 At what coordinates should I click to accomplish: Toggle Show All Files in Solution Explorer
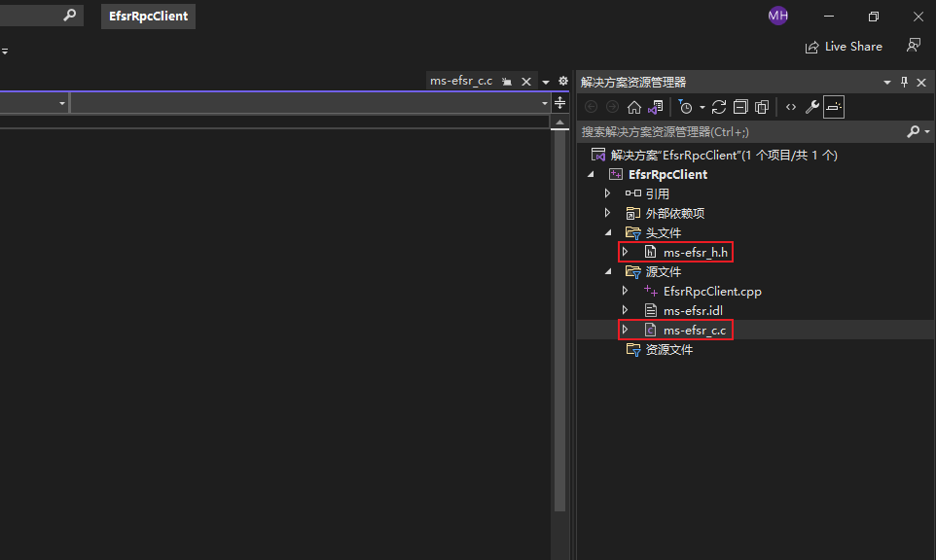tap(762, 107)
